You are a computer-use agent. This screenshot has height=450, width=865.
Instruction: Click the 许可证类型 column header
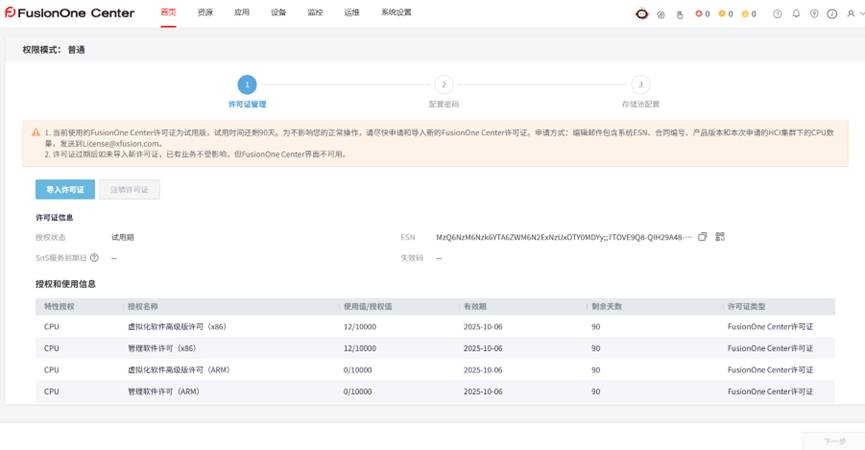pos(746,306)
